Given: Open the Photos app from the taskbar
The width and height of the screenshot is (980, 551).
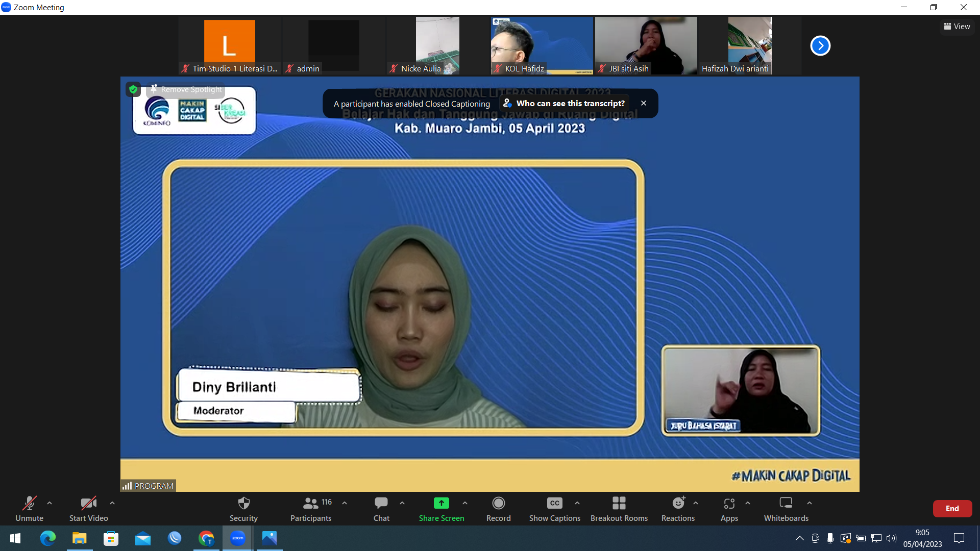Looking at the screenshot, I should pyautogui.click(x=269, y=538).
